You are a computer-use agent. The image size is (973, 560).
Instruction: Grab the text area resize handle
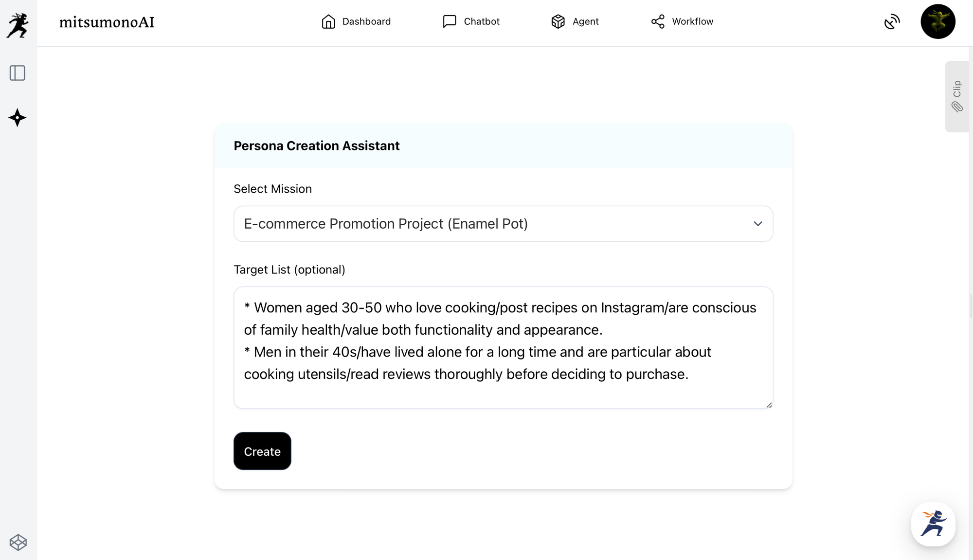click(769, 405)
